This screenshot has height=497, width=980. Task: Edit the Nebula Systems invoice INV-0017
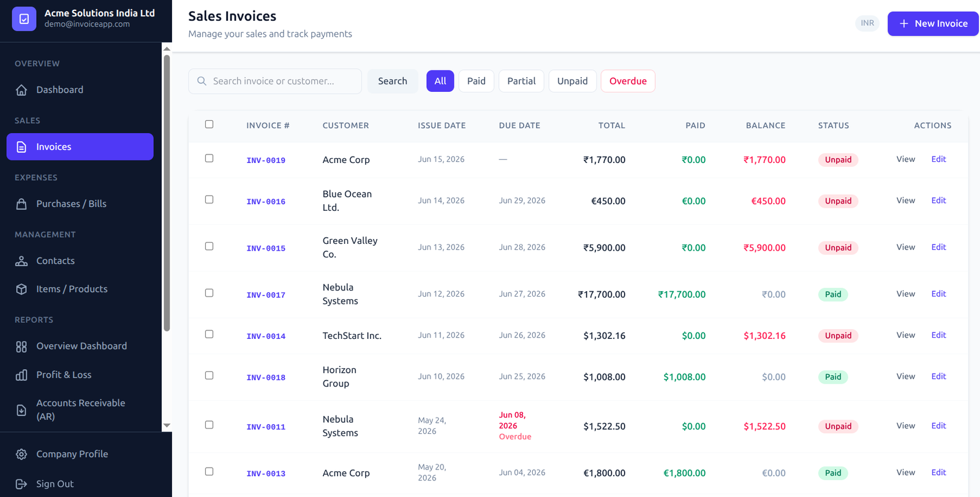pyautogui.click(x=938, y=294)
